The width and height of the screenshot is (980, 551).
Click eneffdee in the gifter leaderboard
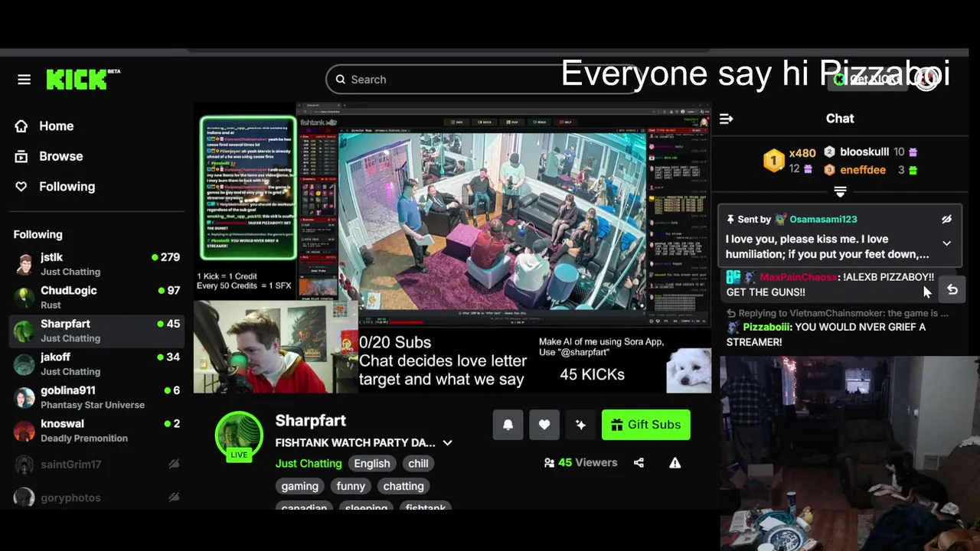[863, 170]
